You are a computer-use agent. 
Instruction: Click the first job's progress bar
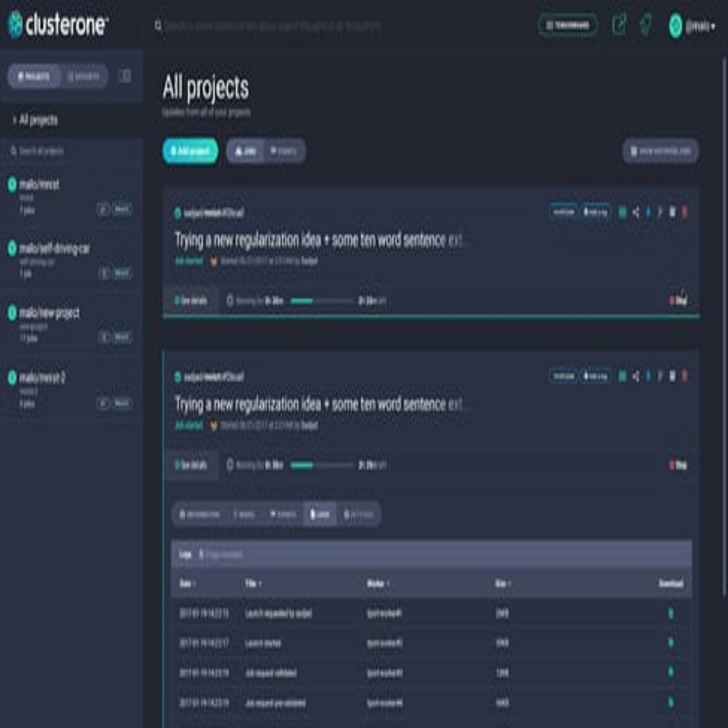click(321, 301)
